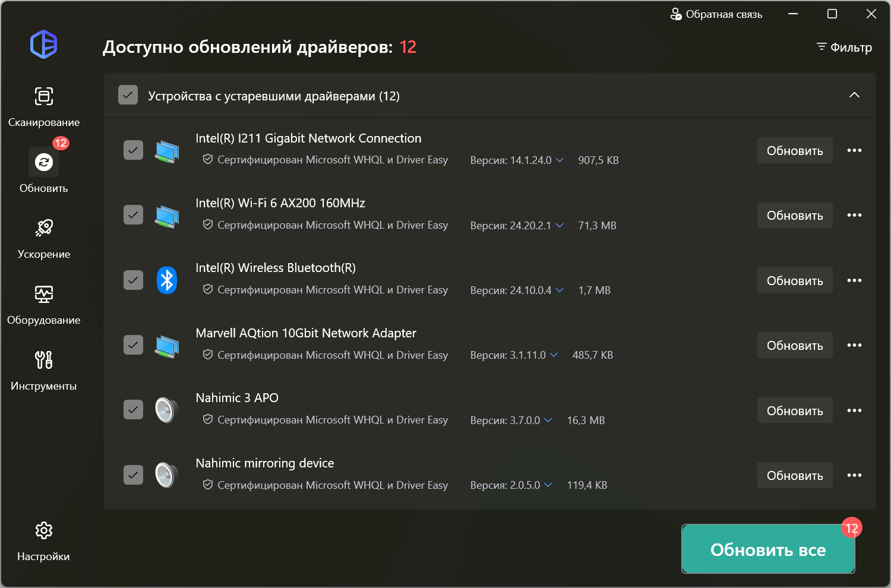Screen dimensions: 891x588
Task: Expand version dropdown 3.1.11.0 for Marvell AQtion
Action: 554,355
